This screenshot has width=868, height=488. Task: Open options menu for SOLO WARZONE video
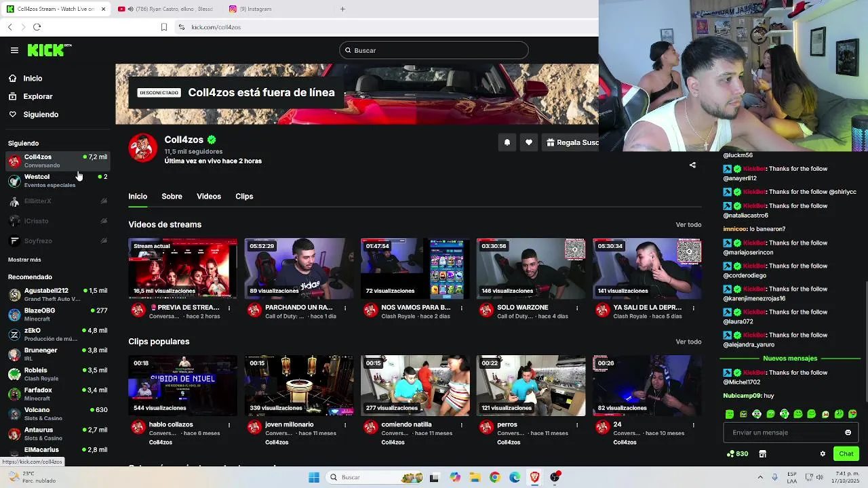(x=577, y=308)
